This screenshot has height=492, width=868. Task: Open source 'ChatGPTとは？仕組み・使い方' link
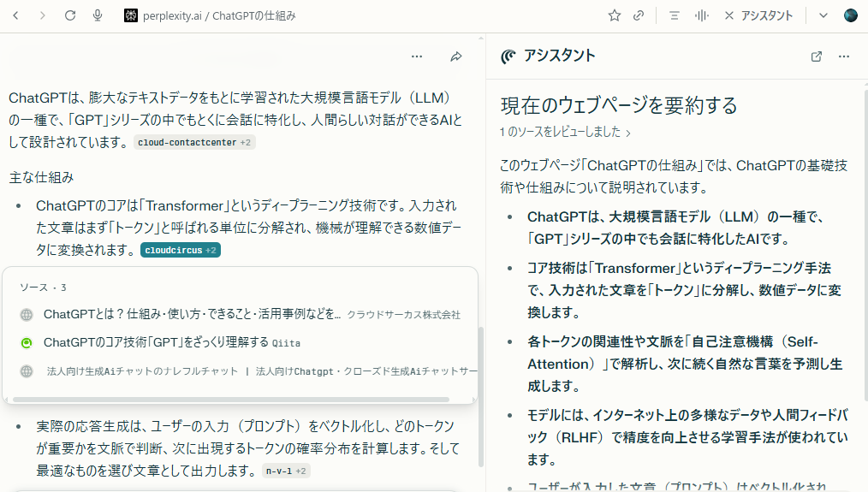pyautogui.click(x=192, y=314)
